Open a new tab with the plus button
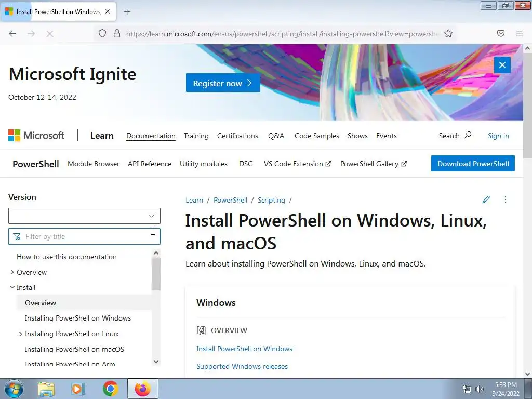The image size is (532, 399). 127,12
